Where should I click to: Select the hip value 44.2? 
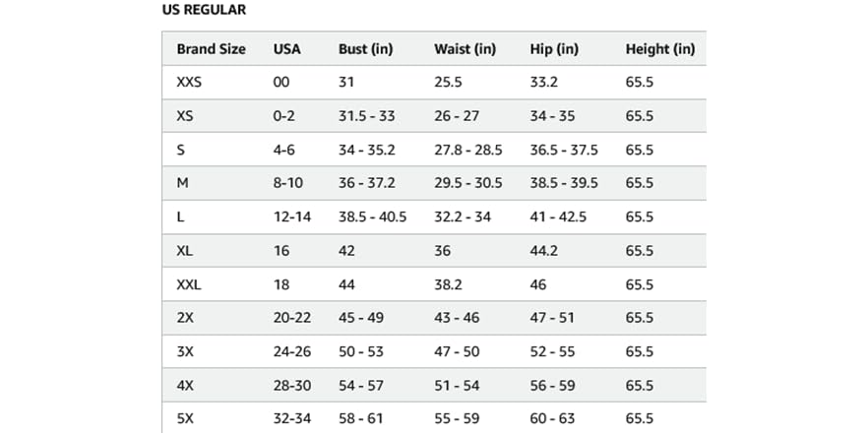(543, 251)
